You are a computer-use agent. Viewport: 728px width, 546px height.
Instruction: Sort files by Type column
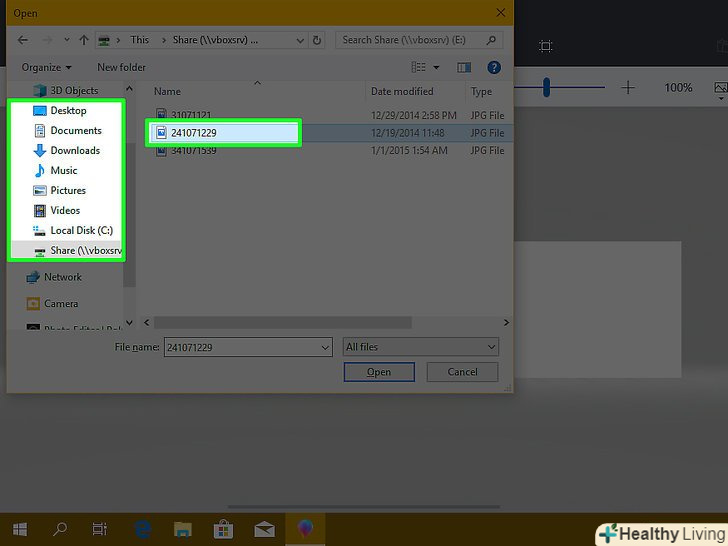(x=481, y=91)
